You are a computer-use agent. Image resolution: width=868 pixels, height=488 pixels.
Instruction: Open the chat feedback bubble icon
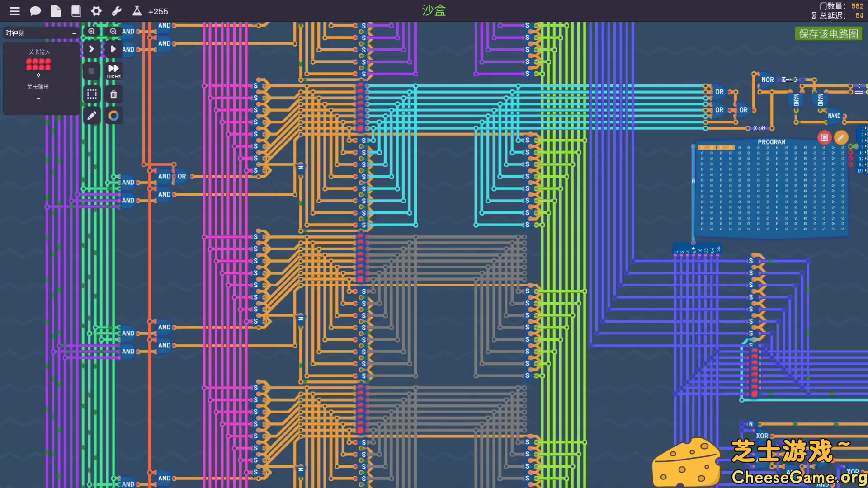click(x=35, y=11)
